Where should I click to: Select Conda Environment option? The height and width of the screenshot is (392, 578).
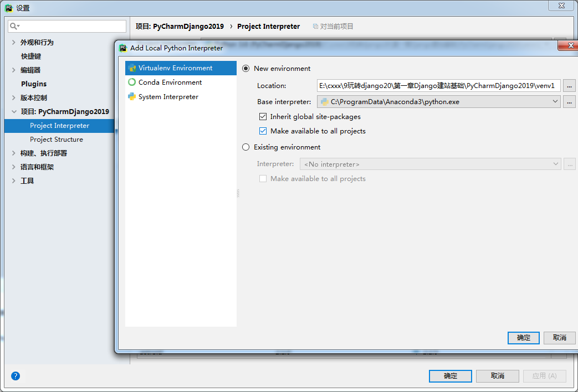(x=181, y=82)
